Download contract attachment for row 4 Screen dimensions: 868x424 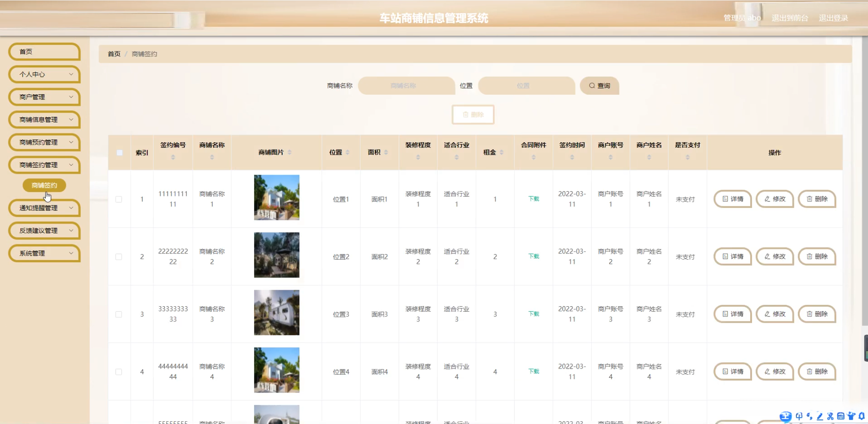534,371
